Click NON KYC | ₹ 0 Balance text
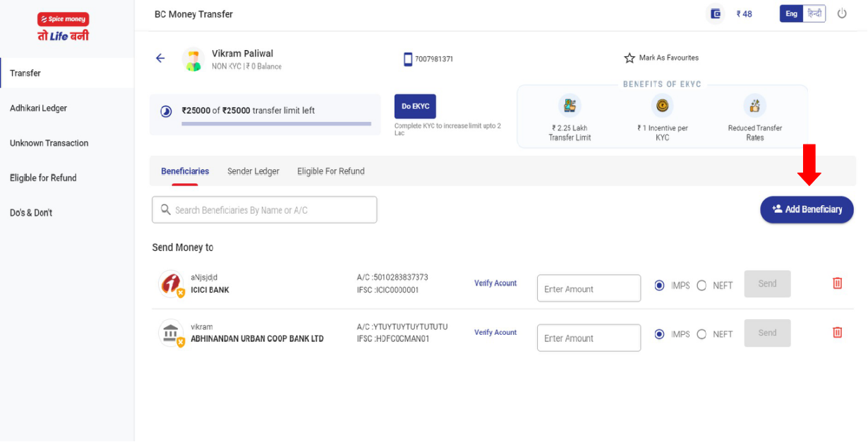 coord(246,67)
